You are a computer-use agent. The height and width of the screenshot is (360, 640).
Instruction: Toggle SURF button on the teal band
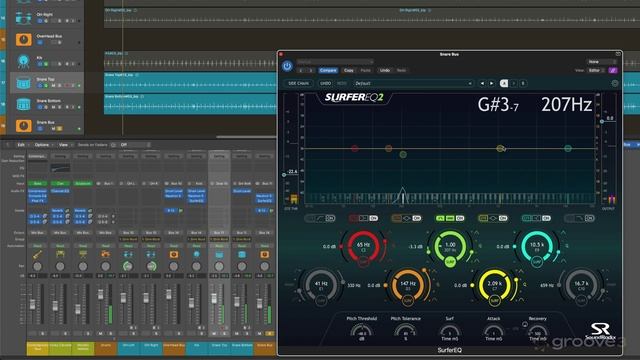(x=537, y=262)
